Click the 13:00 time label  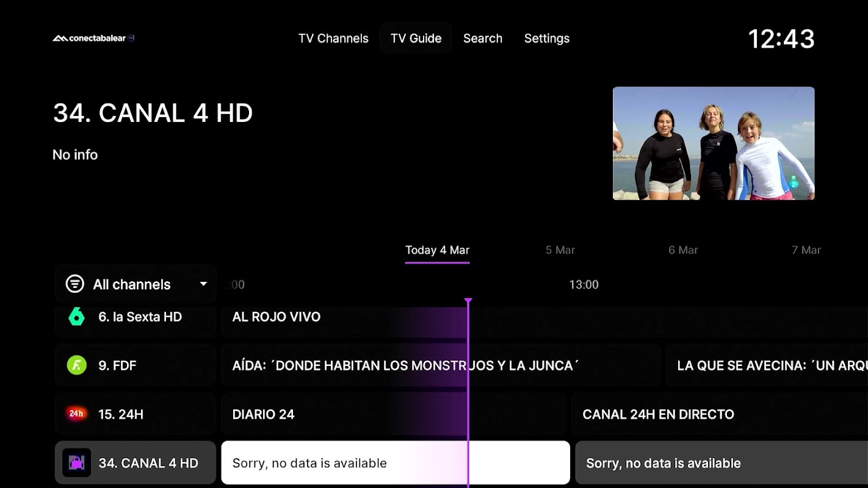(584, 284)
